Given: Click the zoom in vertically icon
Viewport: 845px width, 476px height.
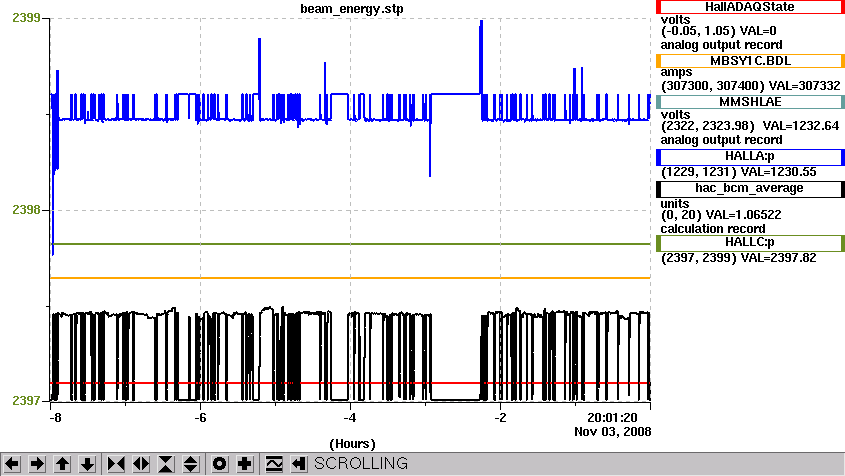Looking at the screenshot, I should tap(165, 464).
